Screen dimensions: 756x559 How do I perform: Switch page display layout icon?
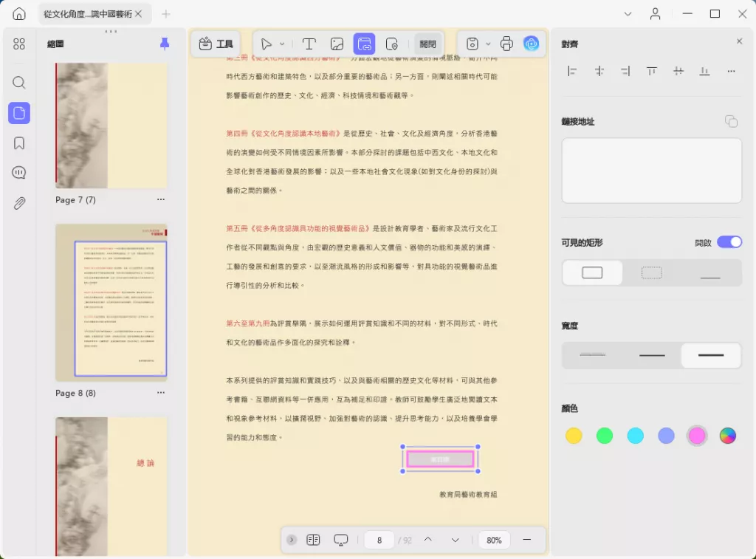point(313,540)
